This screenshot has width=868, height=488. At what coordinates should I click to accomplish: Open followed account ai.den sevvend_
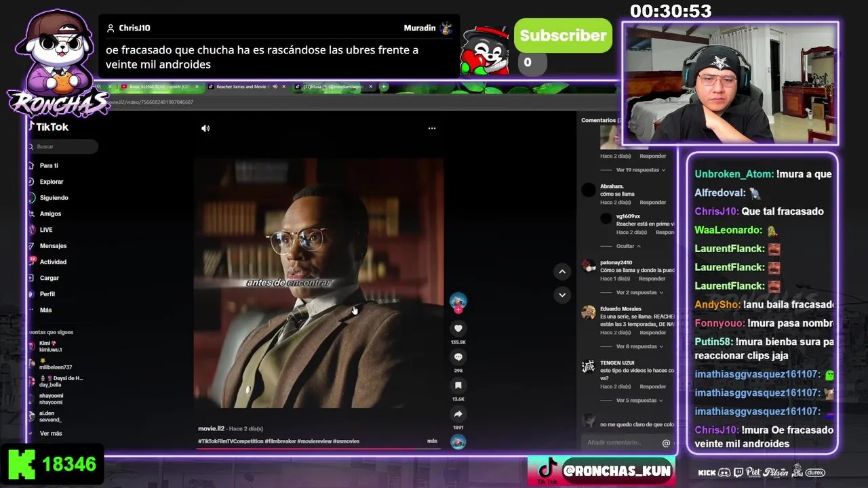(50, 417)
